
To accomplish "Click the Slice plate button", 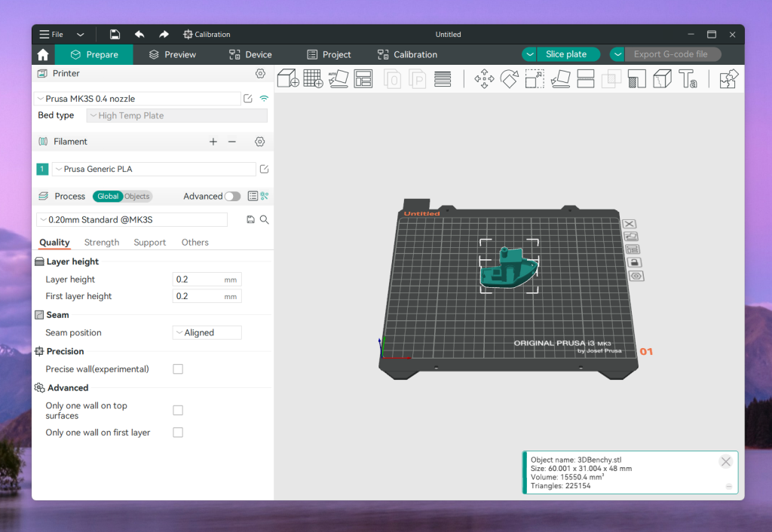I will tap(566, 54).
